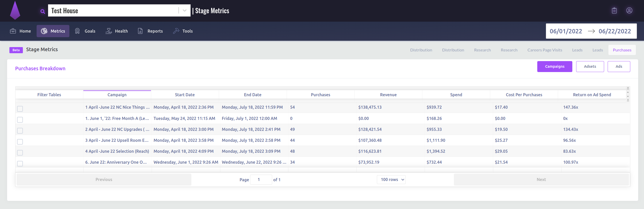Select the Free Month A campaign checkbox
Image resolution: width=644 pixels, height=209 pixels.
point(20,120)
